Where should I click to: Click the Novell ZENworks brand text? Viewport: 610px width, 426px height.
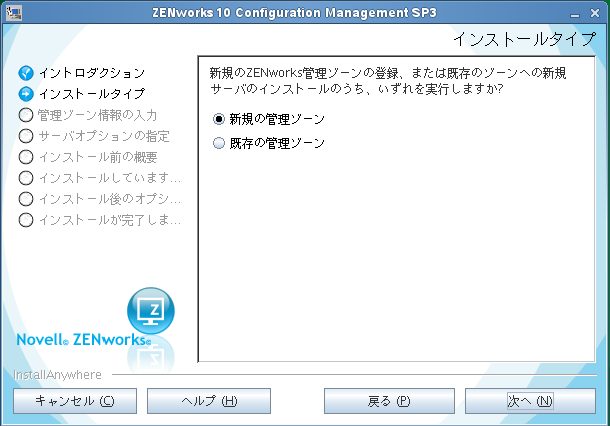point(84,340)
